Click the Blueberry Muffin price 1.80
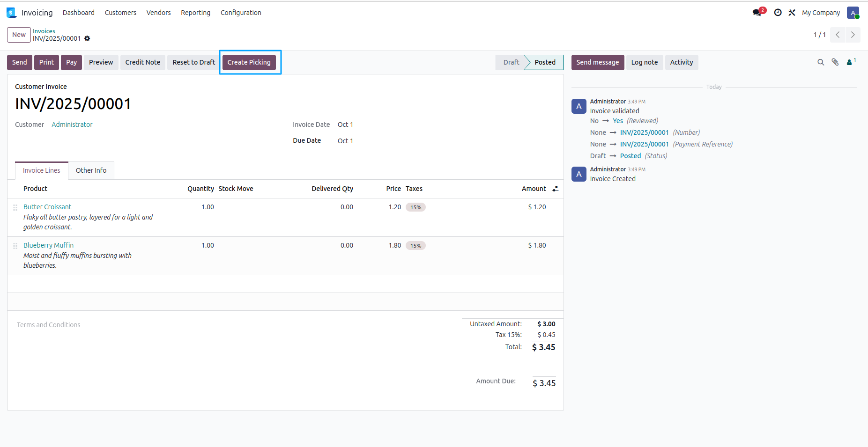This screenshot has width=868, height=447. [394, 245]
